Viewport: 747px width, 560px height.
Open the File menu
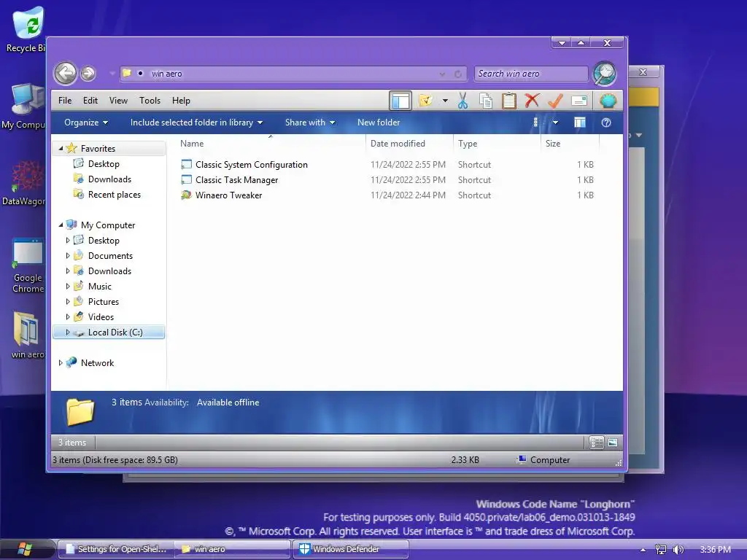pyautogui.click(x=65, y=101)
